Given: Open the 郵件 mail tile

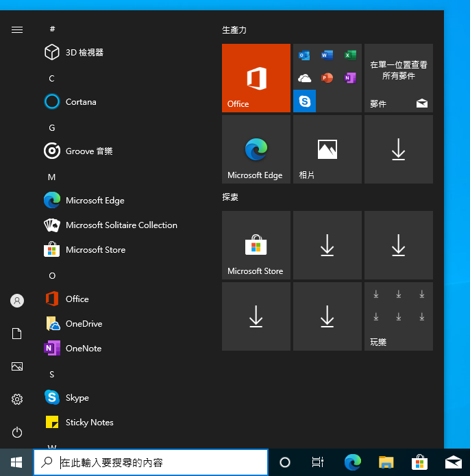Looking at the screenshot, I should [x=398, y=78].
